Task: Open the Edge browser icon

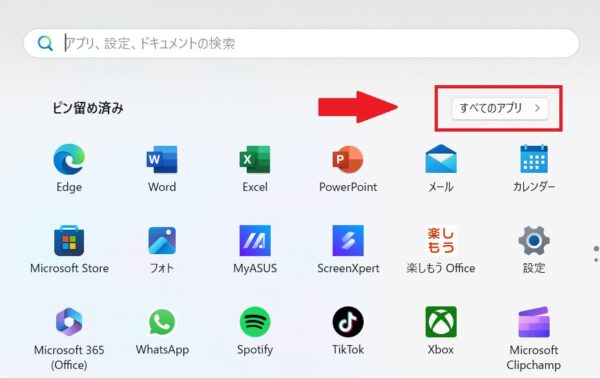Action: [x=69, y=159]
